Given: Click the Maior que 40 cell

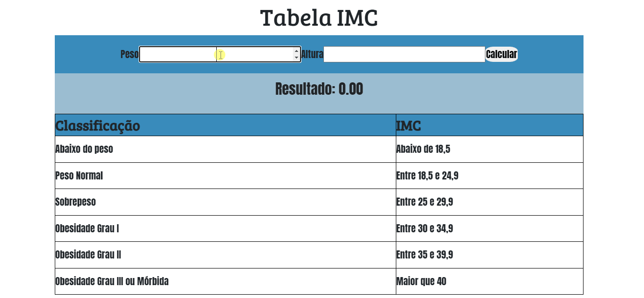Looking at the screenshot, I should click(x=421, y=281).
